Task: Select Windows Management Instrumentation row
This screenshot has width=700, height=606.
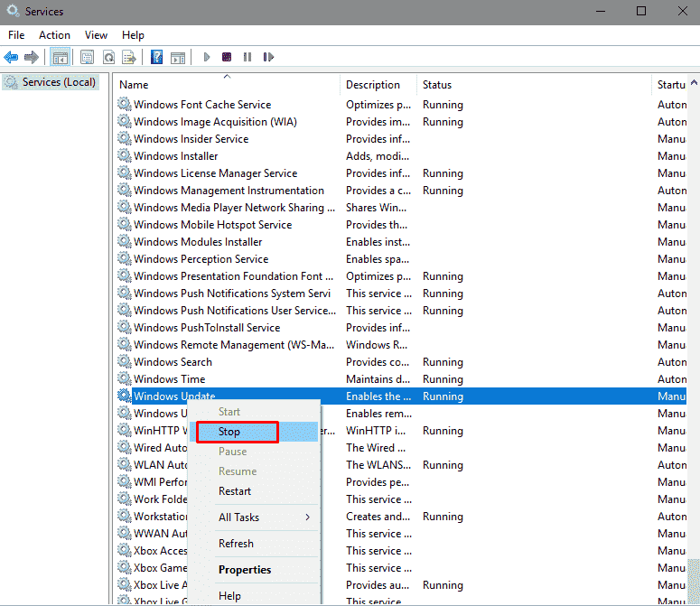Action: tap(402, 190)
